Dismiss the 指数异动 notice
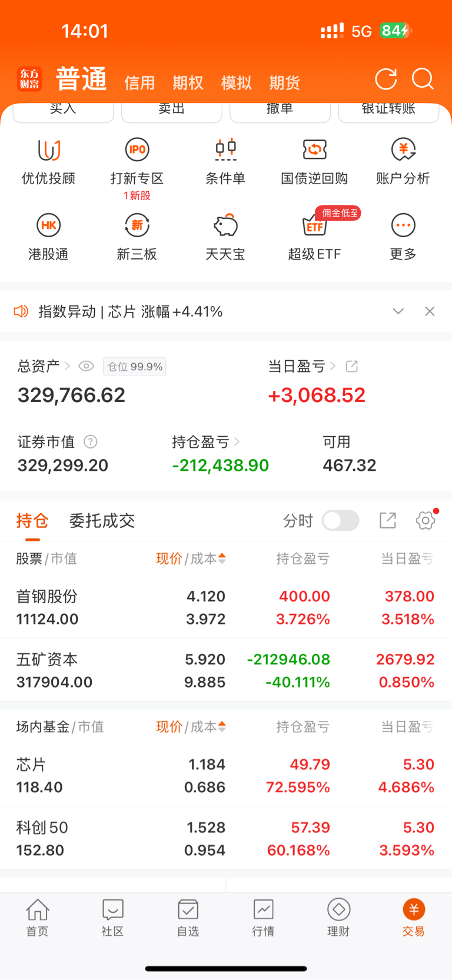Image resolution: width=452 pixels, height=980 pixels. [430, 311]
